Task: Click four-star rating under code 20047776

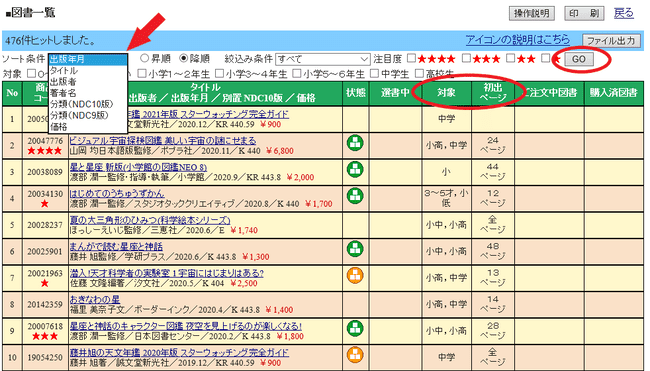Action: pos(45,151)
